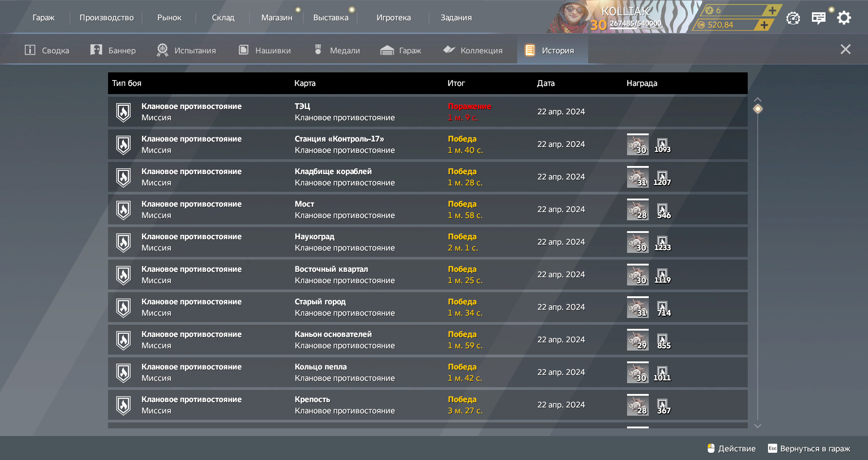
Task: Open the speedometer gauge icon
Action: click(793, 18)
